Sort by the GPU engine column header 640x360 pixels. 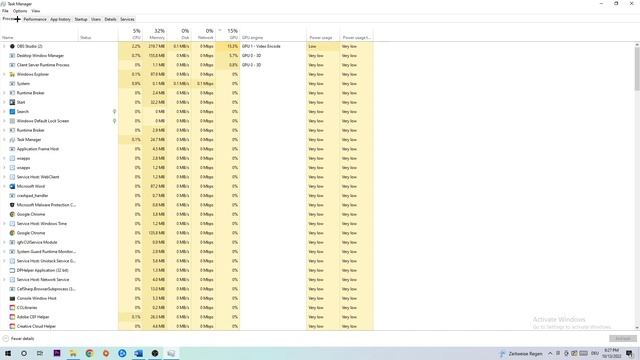pyautogui.click(x=273, y=34)
